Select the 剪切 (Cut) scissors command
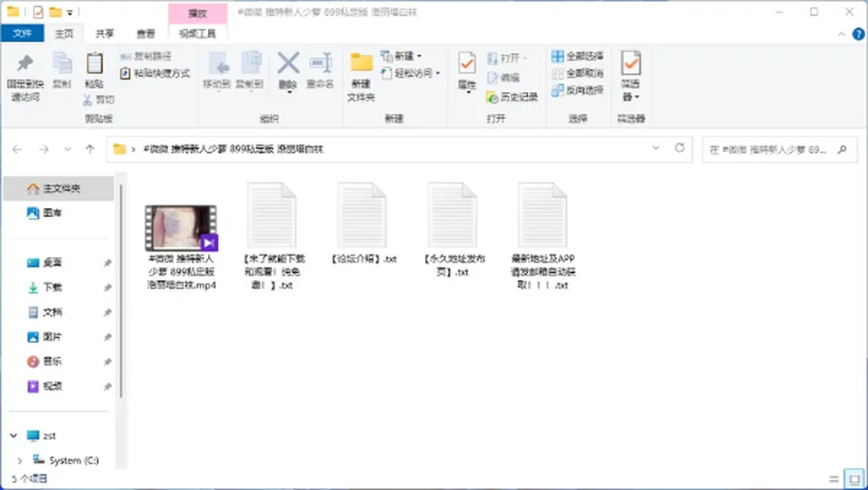The image size is (868, 490). [x=99, y=99]
